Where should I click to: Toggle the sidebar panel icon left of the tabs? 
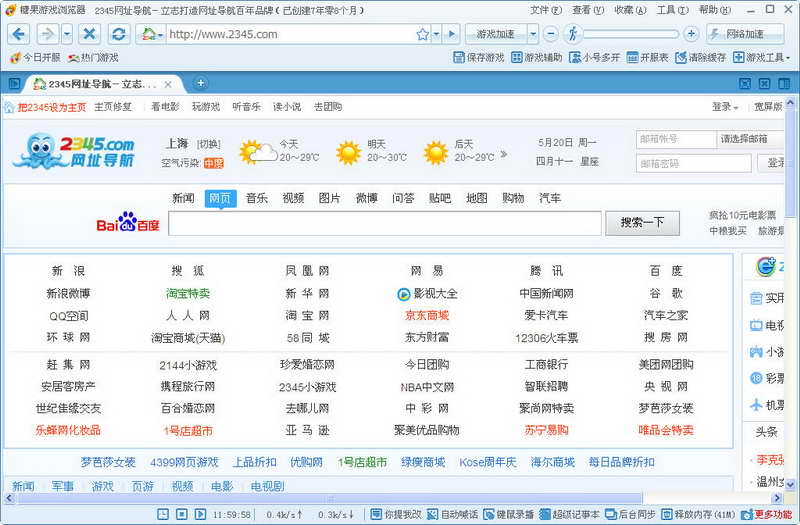tap(14, 83)
